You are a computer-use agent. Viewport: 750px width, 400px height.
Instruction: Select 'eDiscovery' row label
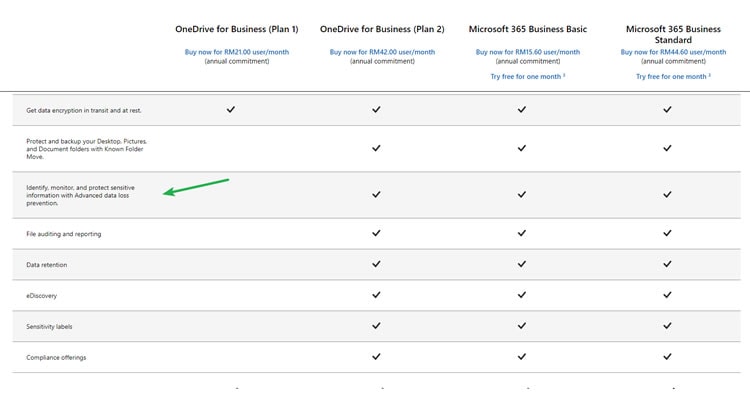(42, 296)
